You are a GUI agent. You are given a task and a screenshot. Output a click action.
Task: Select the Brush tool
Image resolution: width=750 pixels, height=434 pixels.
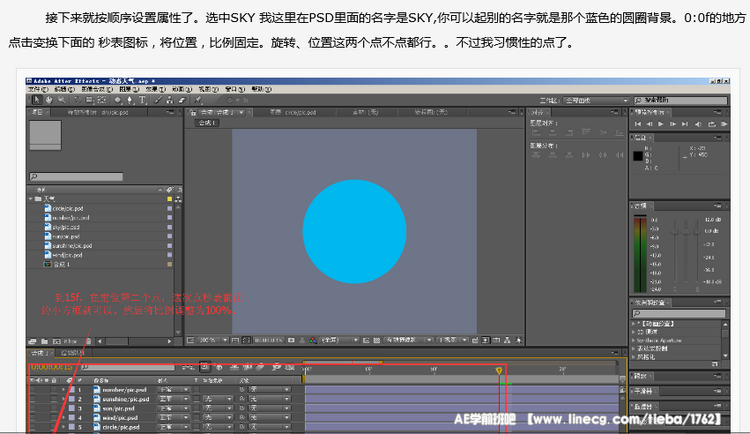(158, 100)
